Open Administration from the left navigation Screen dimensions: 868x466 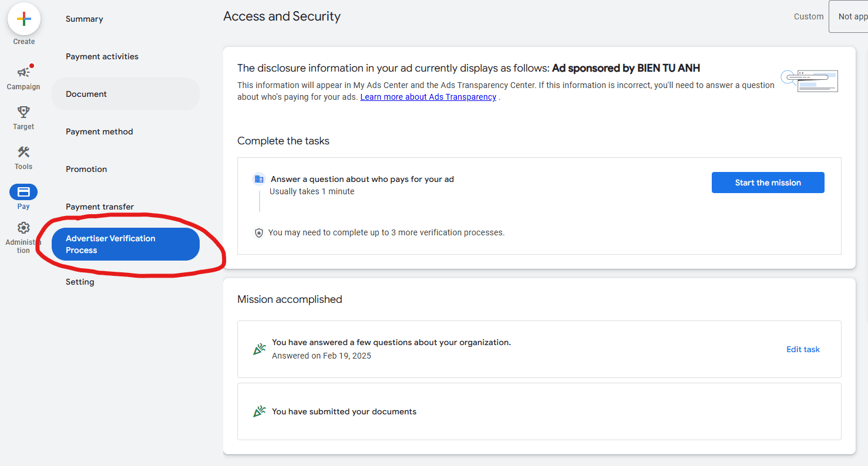23,227
